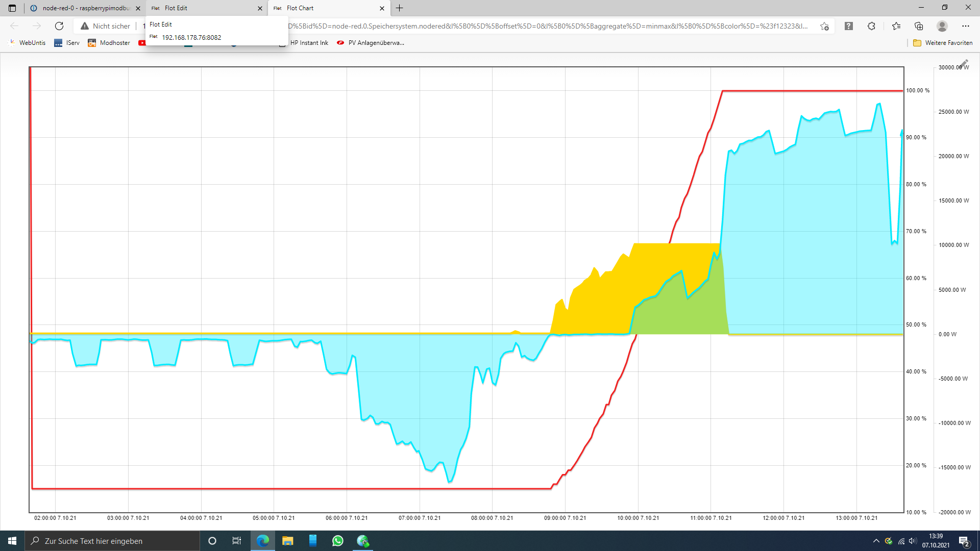
Task: Open a new browser tab
Action: pos(400,8)
